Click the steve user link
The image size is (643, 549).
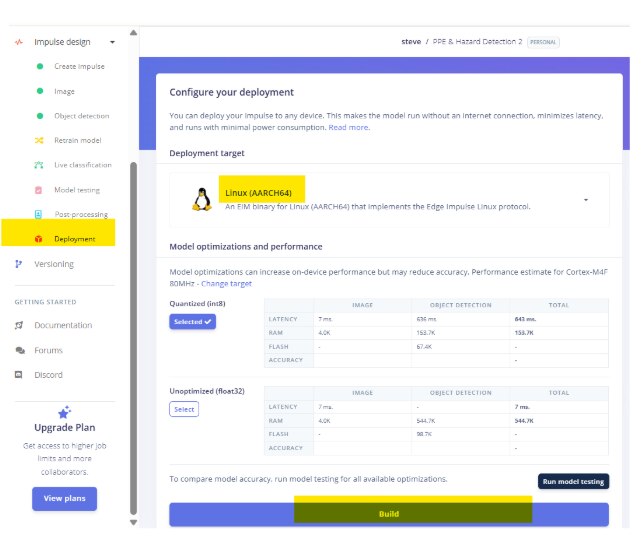(411, 42)
